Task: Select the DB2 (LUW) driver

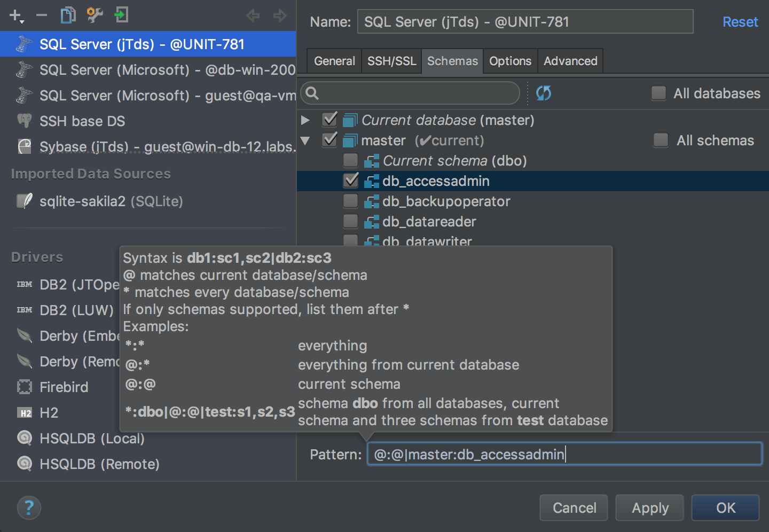Action: 76,310
